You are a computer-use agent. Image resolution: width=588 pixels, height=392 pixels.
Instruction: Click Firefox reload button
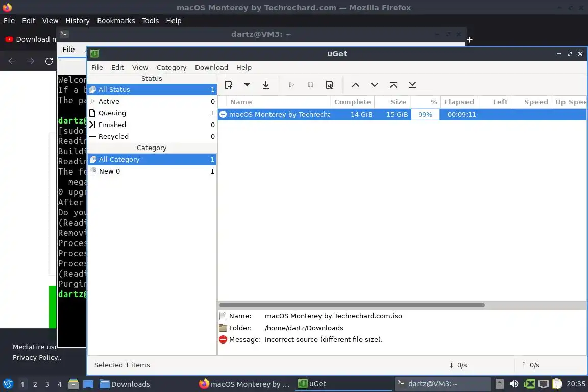click(49, 61)
